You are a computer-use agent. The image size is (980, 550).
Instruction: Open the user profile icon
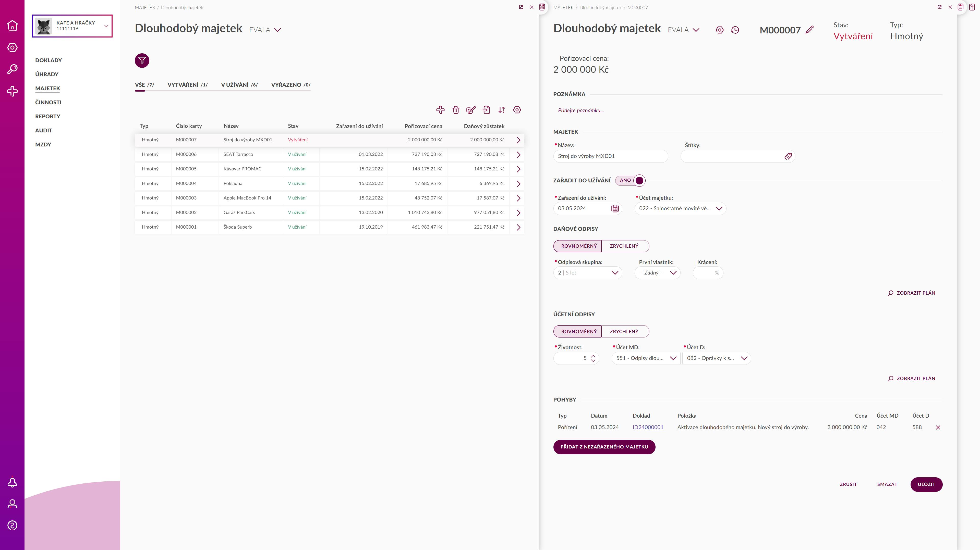(12, 504)
